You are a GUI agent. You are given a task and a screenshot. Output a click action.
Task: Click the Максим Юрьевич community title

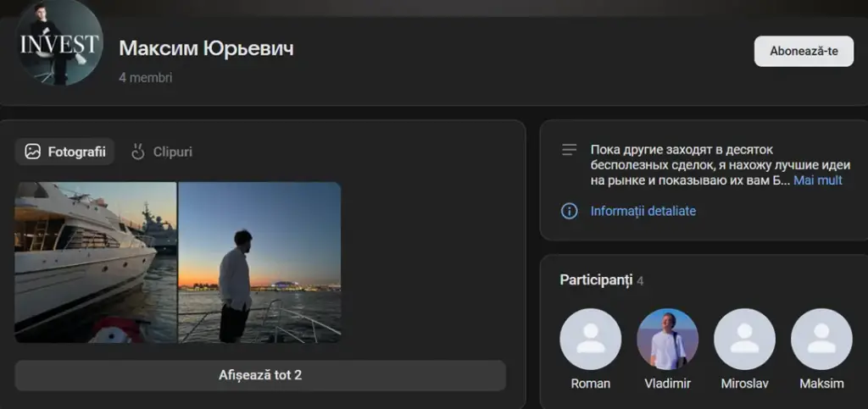pos(206,48)
